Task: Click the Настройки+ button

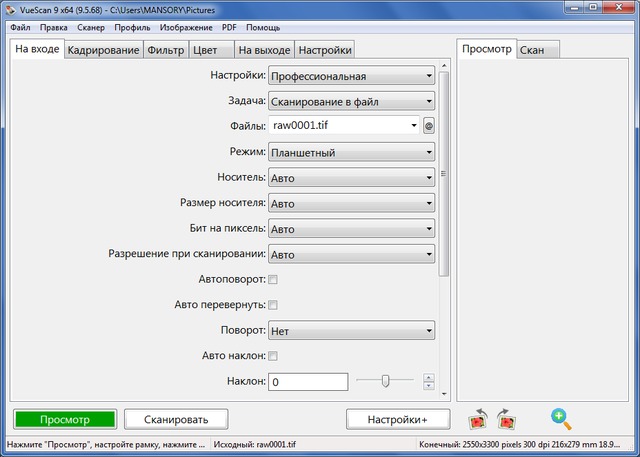Action: click(x=398, y=419)
